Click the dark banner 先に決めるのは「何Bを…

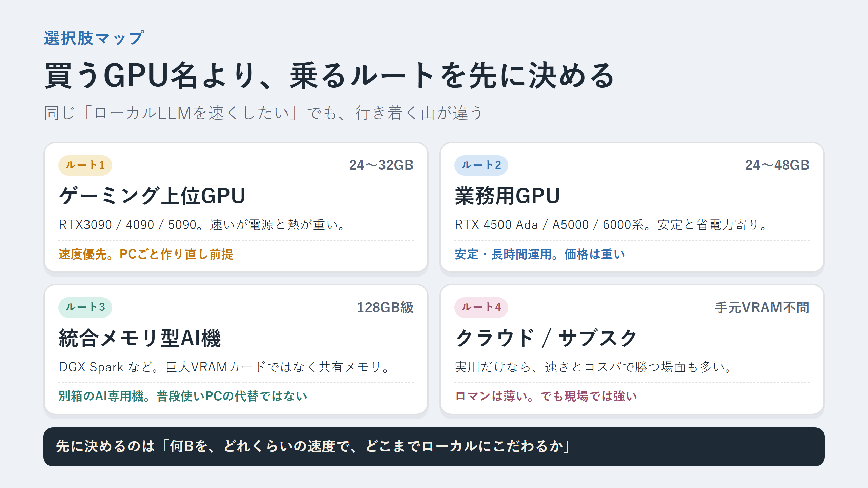tap(434, 447)
